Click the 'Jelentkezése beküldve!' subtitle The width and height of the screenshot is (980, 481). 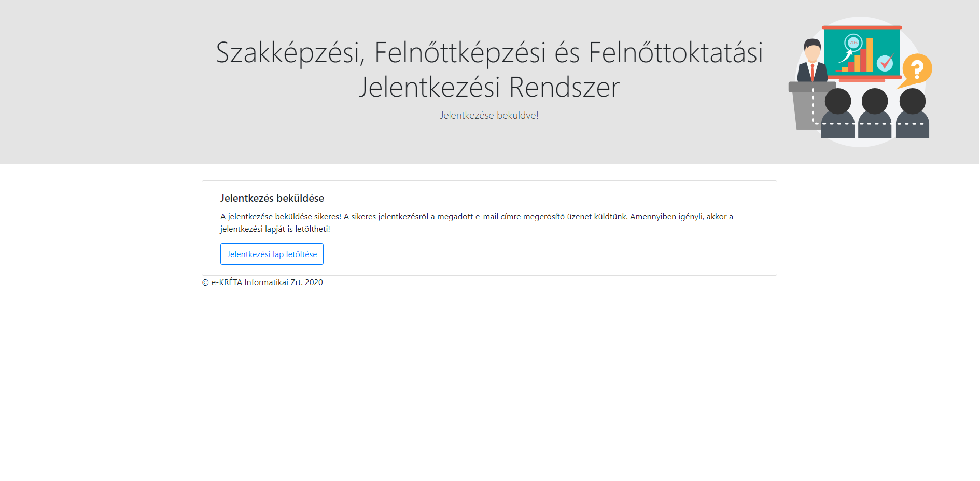489,115
